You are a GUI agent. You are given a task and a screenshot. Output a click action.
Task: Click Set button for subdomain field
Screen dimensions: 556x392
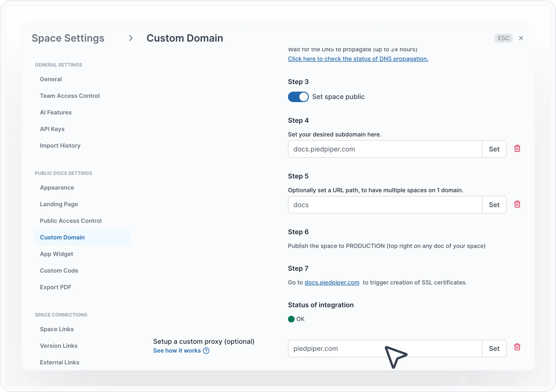click(x=494, y=149)
